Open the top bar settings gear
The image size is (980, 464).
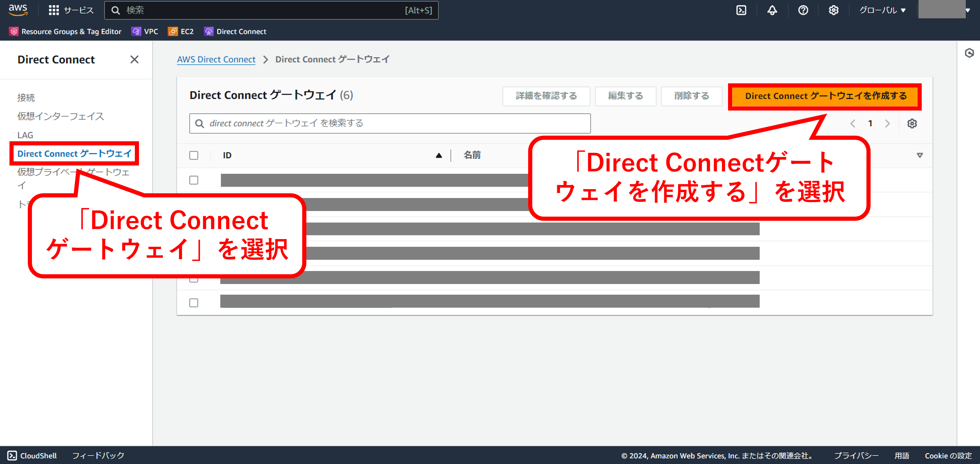coord(834,10)
